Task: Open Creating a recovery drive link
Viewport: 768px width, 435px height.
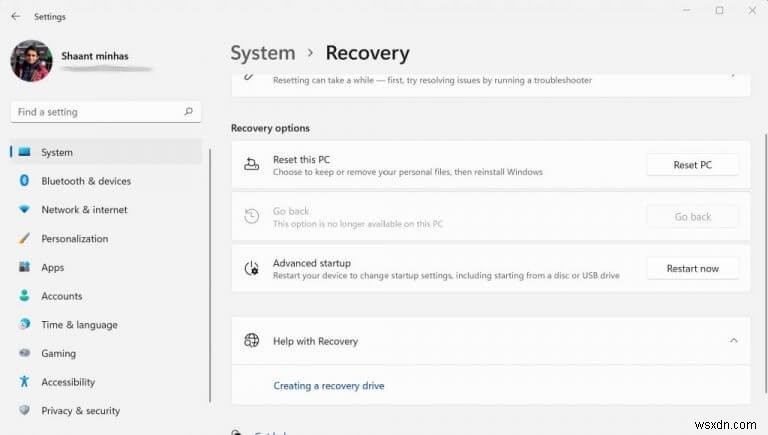Action: 329,386
